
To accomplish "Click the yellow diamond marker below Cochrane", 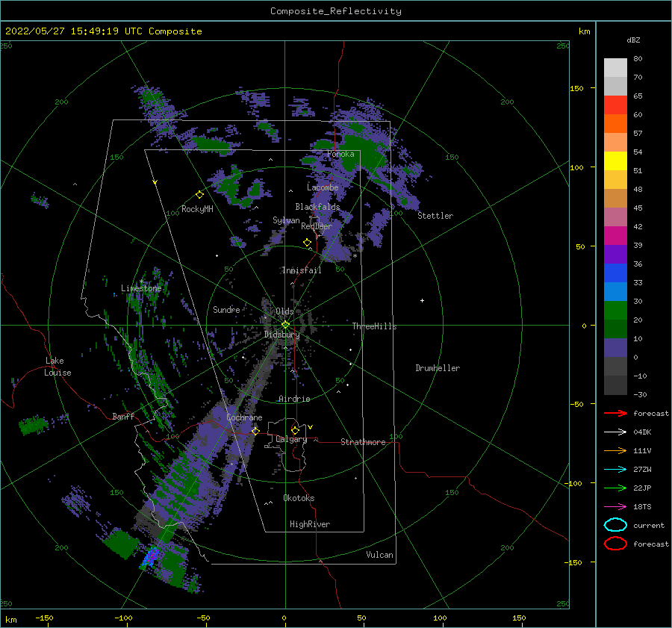I will pos(255,431).
